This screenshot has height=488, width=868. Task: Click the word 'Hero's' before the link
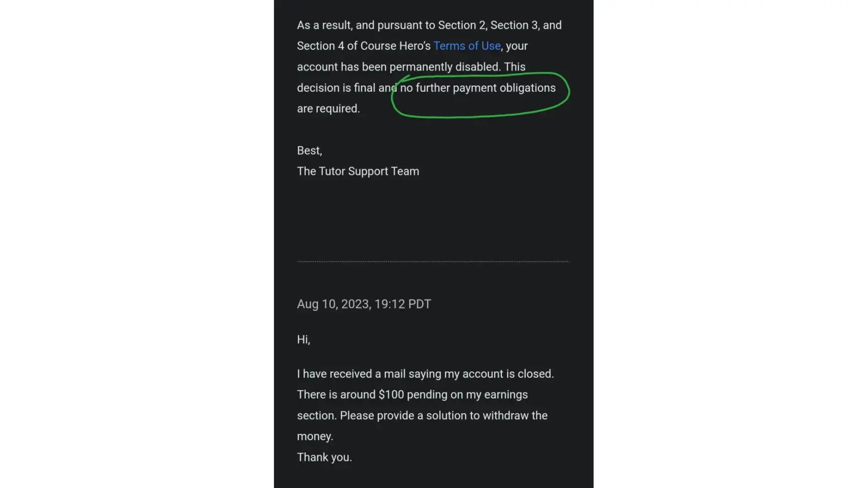coord(414,46)
